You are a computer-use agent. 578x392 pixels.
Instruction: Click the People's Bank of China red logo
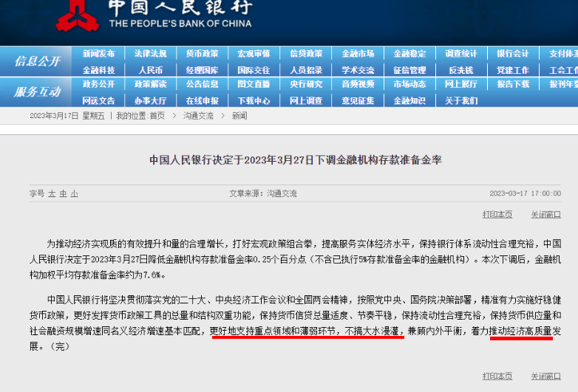pyautogui.click(x=78, y=16)
